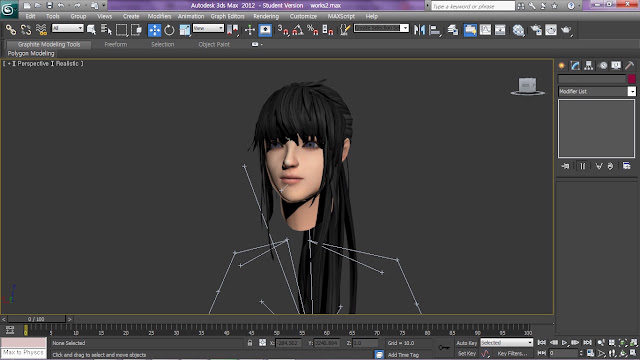Click the object color swatch in Modify panel
This screenshot has height=360, width=640.
point(632,79)
